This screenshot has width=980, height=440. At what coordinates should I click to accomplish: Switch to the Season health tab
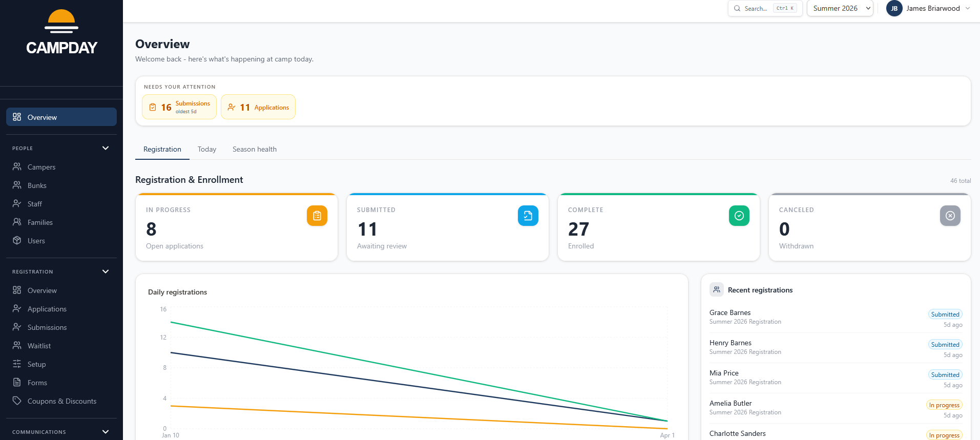255,149
